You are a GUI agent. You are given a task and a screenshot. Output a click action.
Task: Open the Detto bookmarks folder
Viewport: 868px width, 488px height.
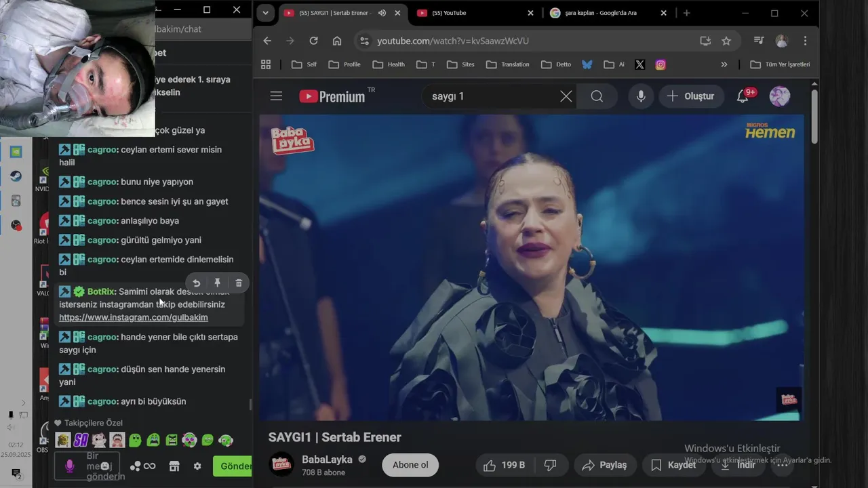(557, 64)
